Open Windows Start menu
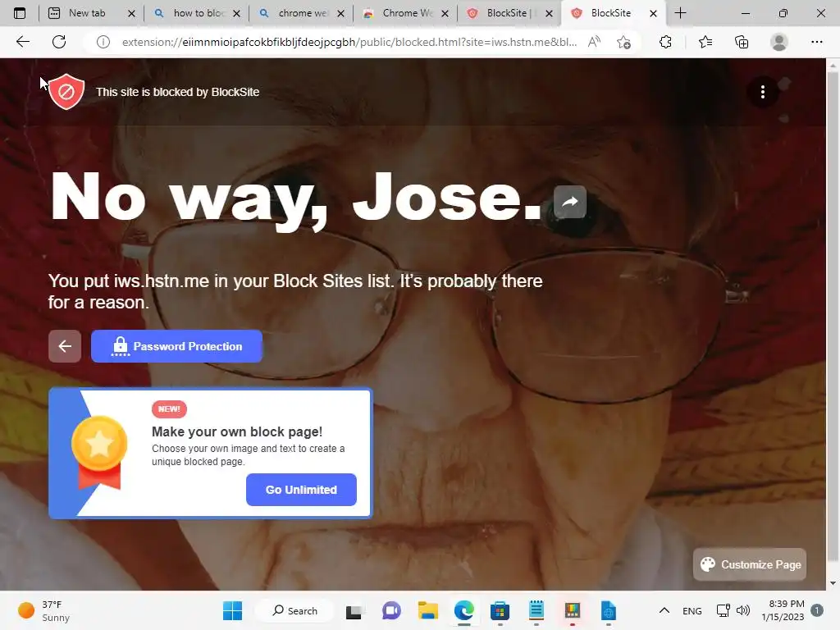Image resolution: width=840 pixels, height=630 pixels. coord(232,610)
